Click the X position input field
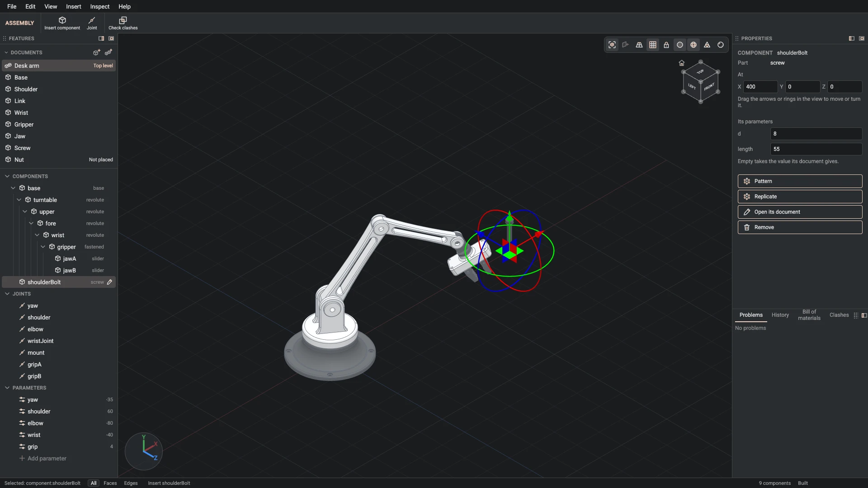 click(760, 87)
